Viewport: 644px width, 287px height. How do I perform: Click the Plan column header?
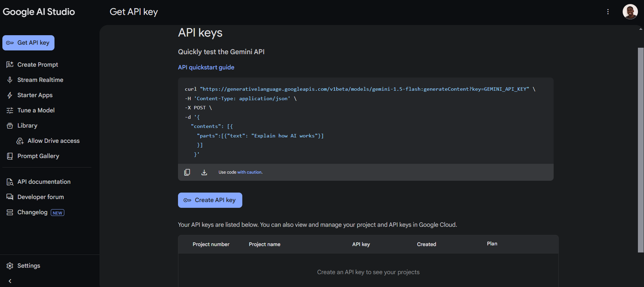(492, 244)
